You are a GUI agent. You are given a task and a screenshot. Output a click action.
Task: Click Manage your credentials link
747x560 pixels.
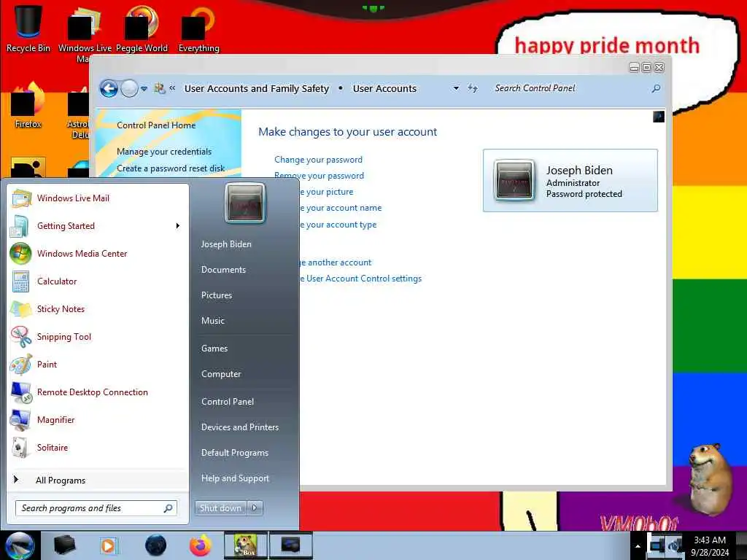pos(164,152)
